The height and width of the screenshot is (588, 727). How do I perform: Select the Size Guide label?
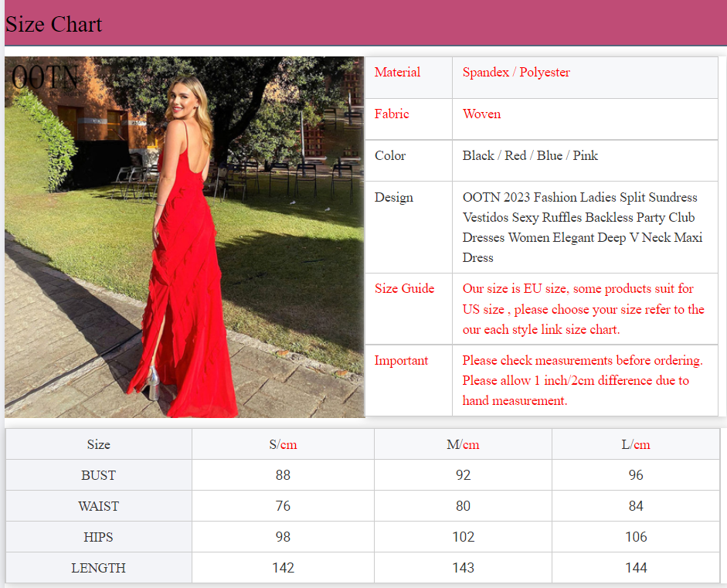point(404,289)
